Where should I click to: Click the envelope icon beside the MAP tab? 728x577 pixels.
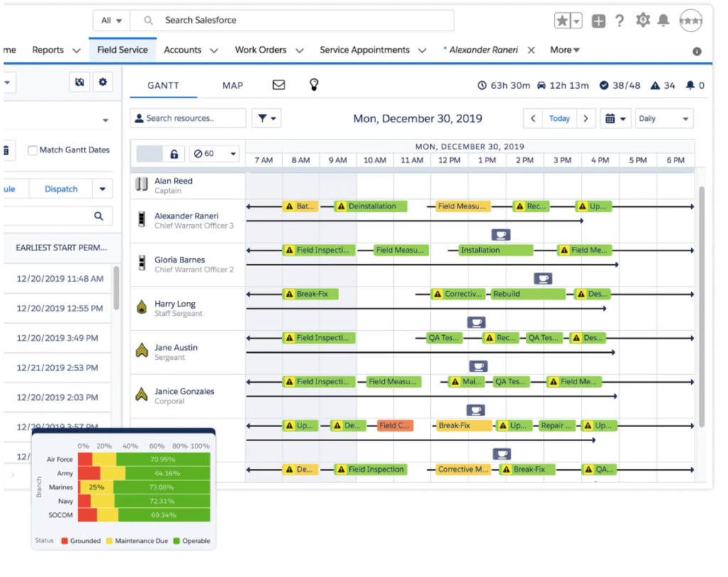click(x=278, y=85)
